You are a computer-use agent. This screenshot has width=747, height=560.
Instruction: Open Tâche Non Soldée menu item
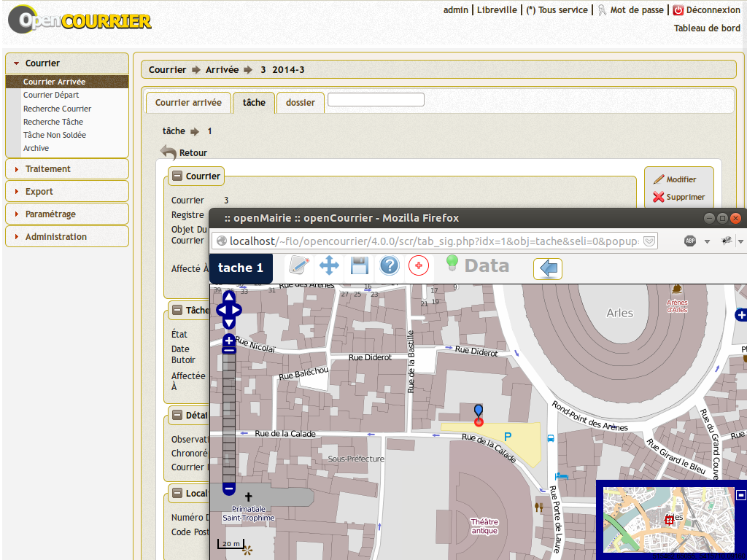(x=55, y=135)
